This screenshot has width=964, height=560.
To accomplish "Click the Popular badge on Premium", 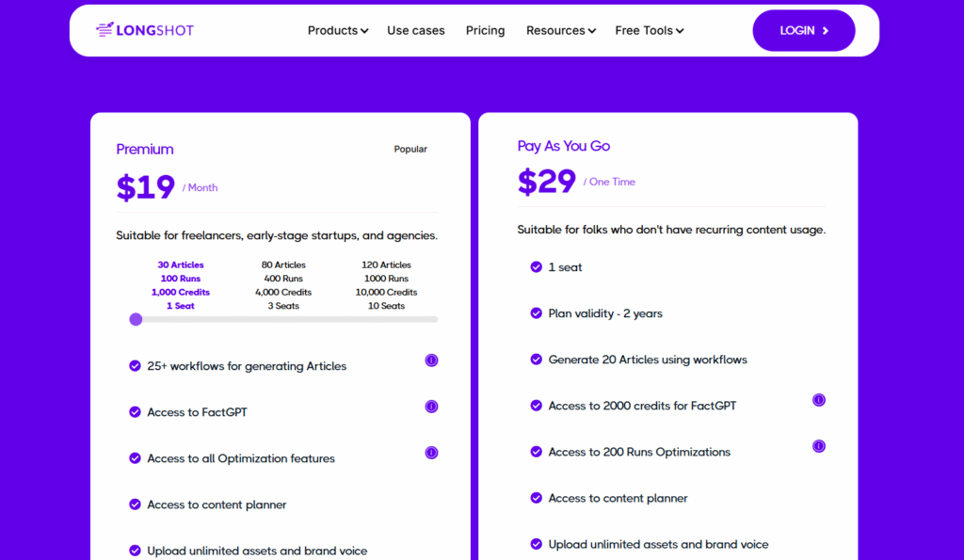I will (x=410, y=149).
